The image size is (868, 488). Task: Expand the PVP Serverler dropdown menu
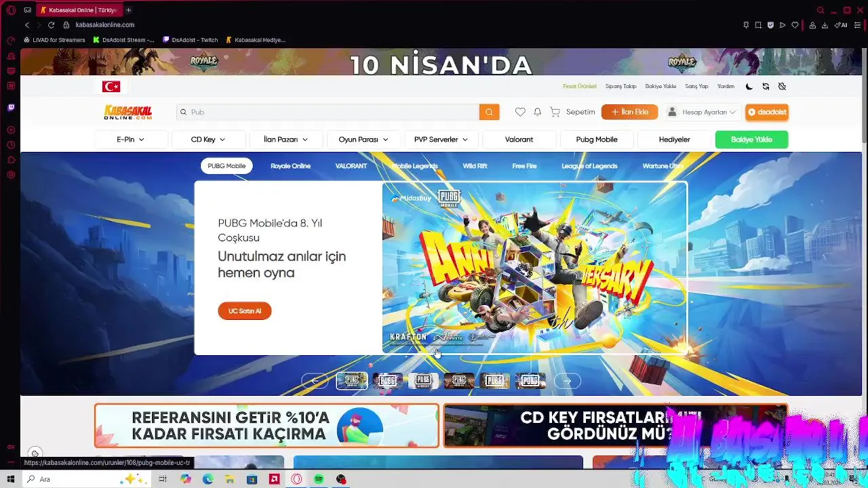click(x=441, y=139)
